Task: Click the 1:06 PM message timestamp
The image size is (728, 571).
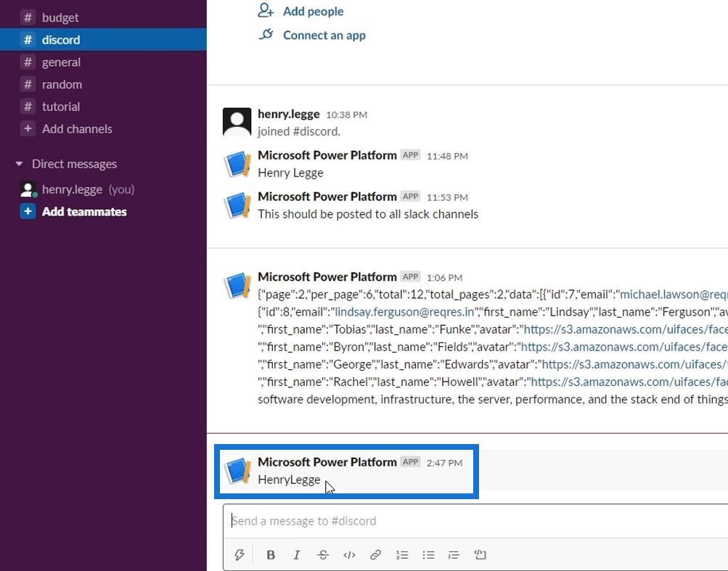Action: coord(444,278)
